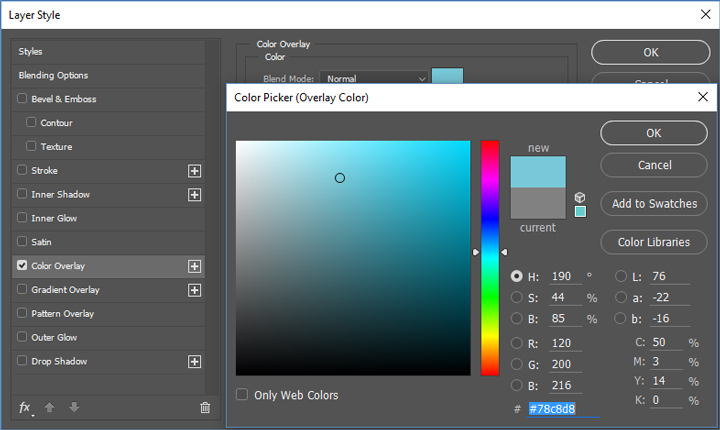Enable the Drop Shadow checkbox
This screenshot has height=430, width=720.
(22, 361)
